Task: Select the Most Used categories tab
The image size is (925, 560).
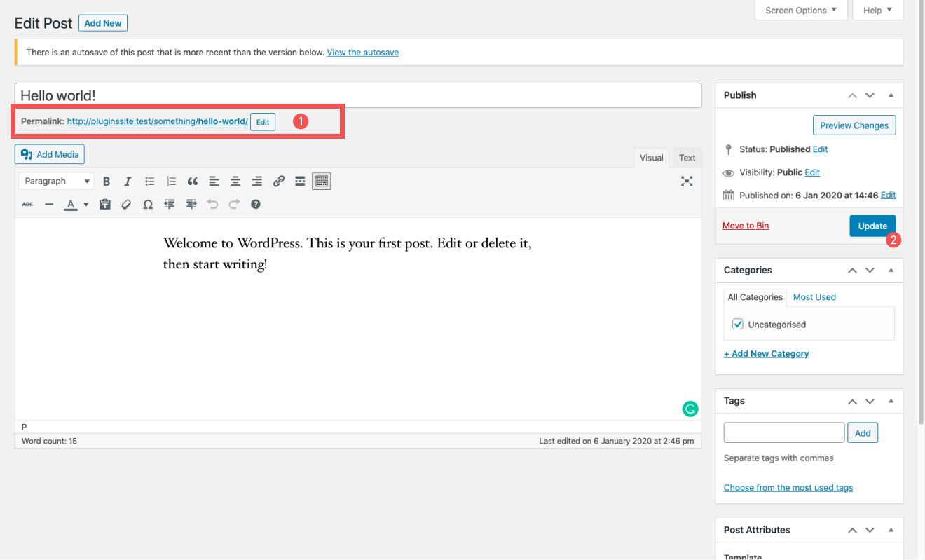Action: click(814, 297)
